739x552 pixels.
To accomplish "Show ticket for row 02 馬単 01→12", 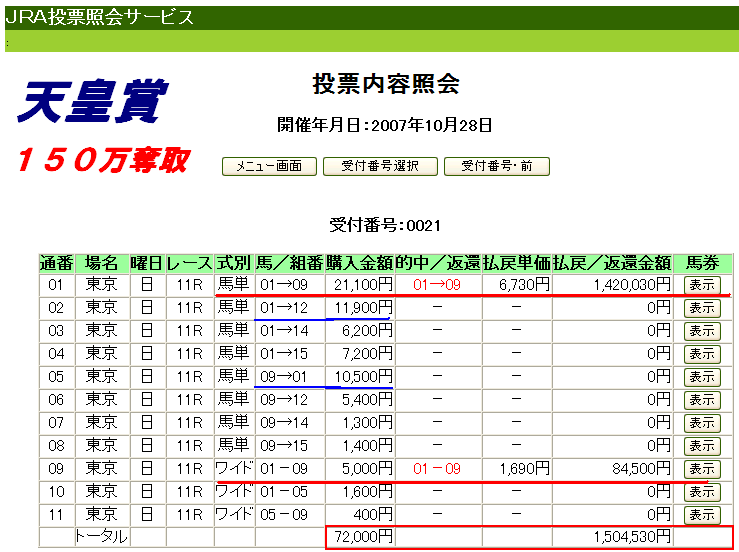I will point(702,308).
